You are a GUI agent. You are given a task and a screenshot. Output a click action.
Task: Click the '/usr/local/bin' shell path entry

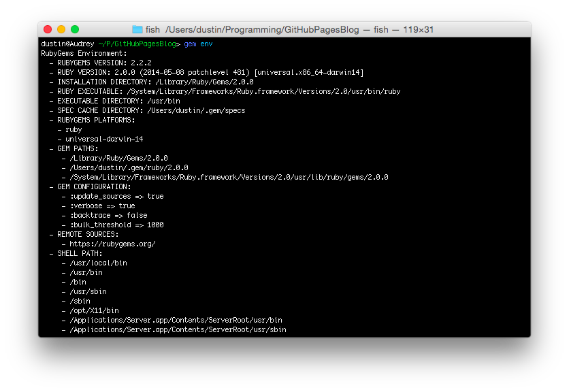pos(95,263)
